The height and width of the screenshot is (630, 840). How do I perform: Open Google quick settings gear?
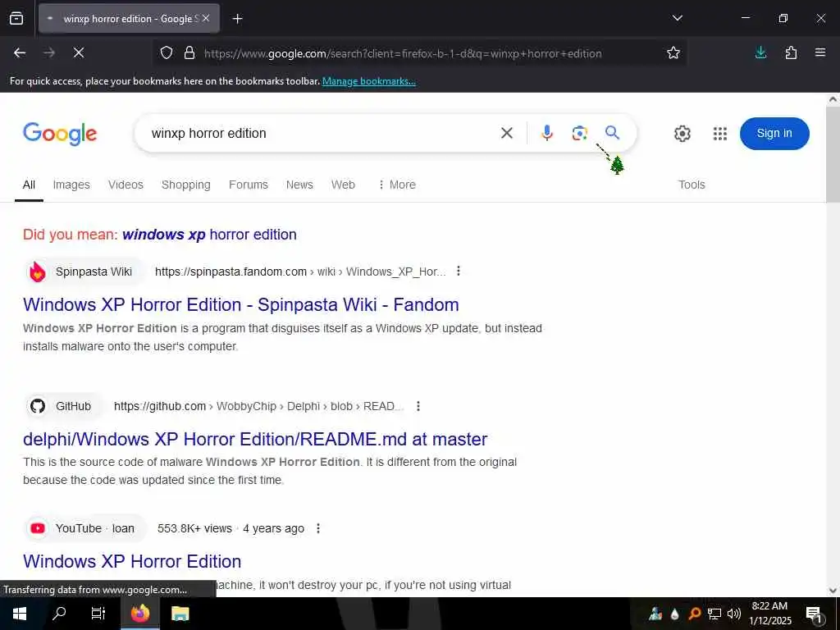[682, 134]
